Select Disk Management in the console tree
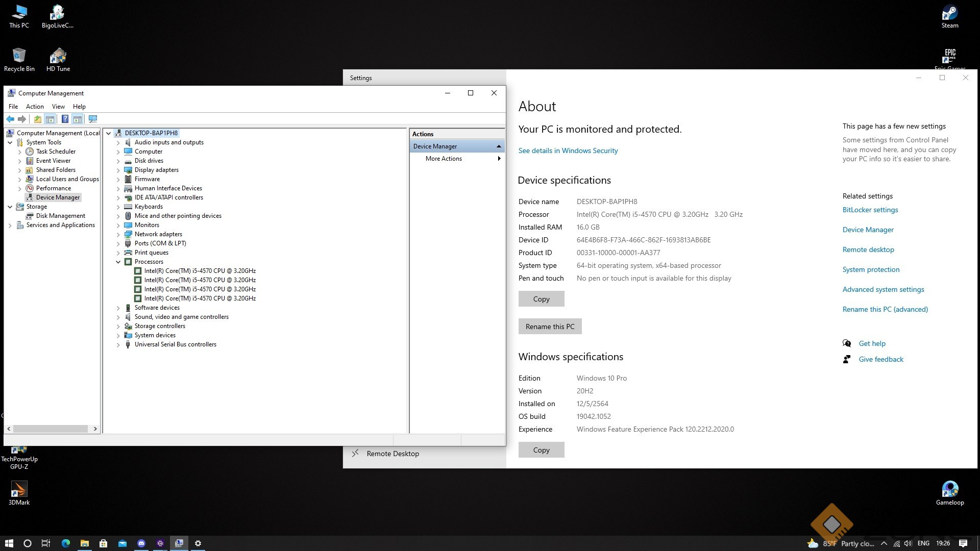980x551 pixels. click(60, 216)
